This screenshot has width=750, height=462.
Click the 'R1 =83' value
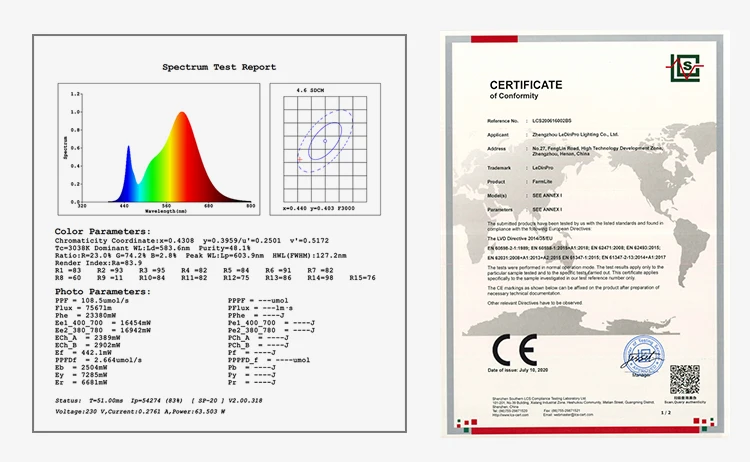click(x=67, y=270)
